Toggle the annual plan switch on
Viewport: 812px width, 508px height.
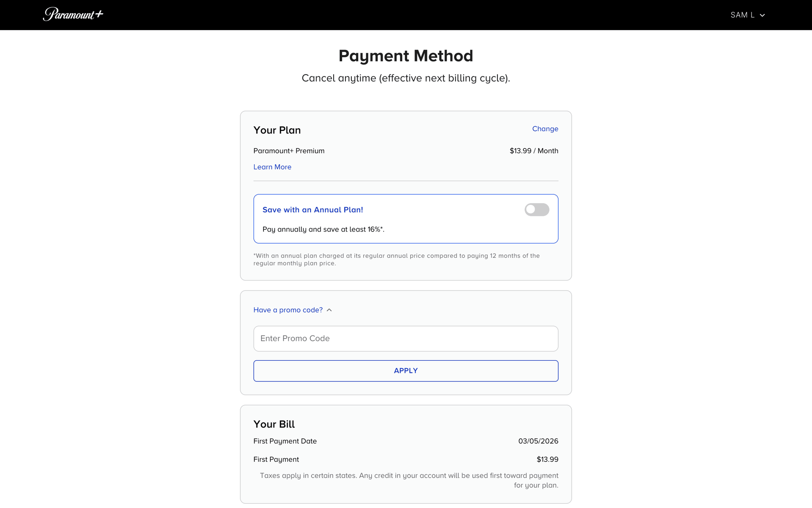pos(537,210)
